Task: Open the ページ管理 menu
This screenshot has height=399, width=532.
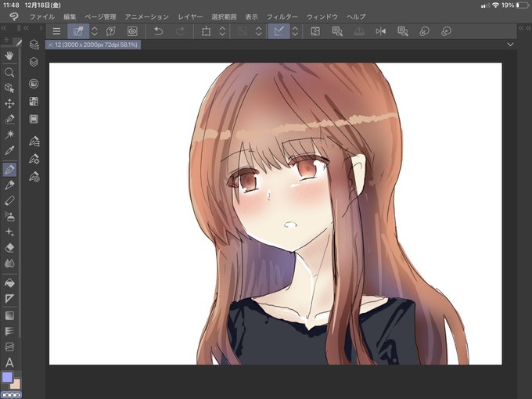Action: [100, 16]
